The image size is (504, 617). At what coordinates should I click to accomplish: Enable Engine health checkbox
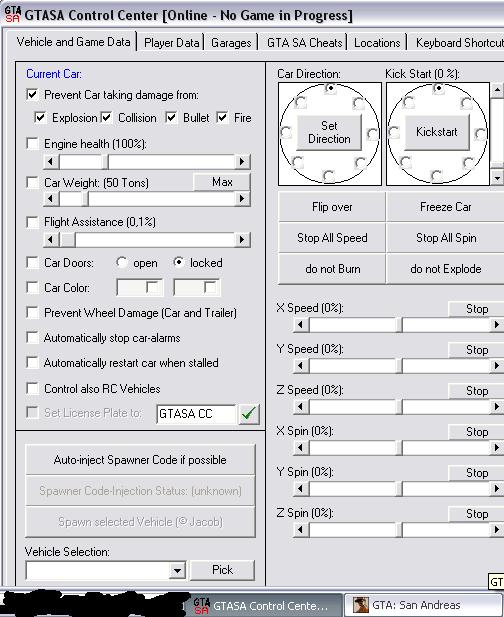pos(32,143)
